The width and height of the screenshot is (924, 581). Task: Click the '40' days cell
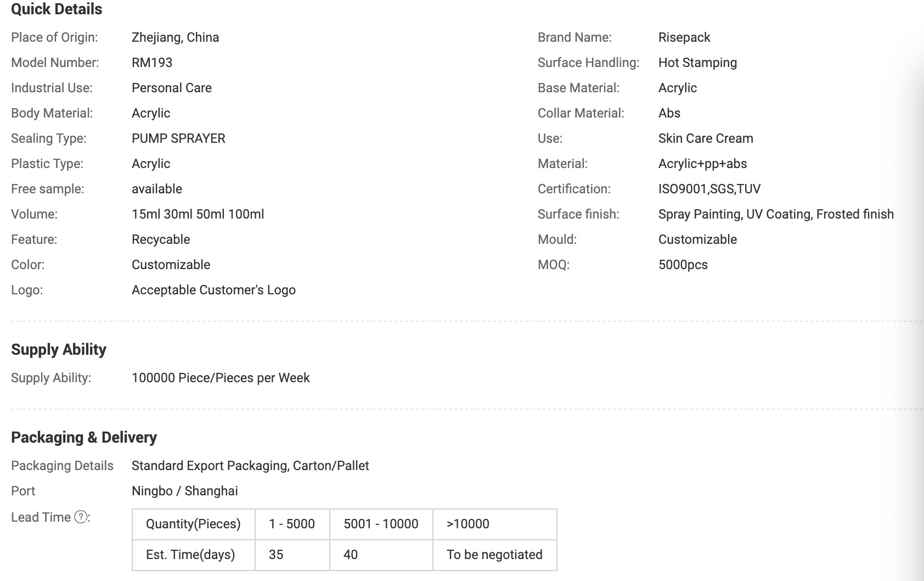click(381, 555)
